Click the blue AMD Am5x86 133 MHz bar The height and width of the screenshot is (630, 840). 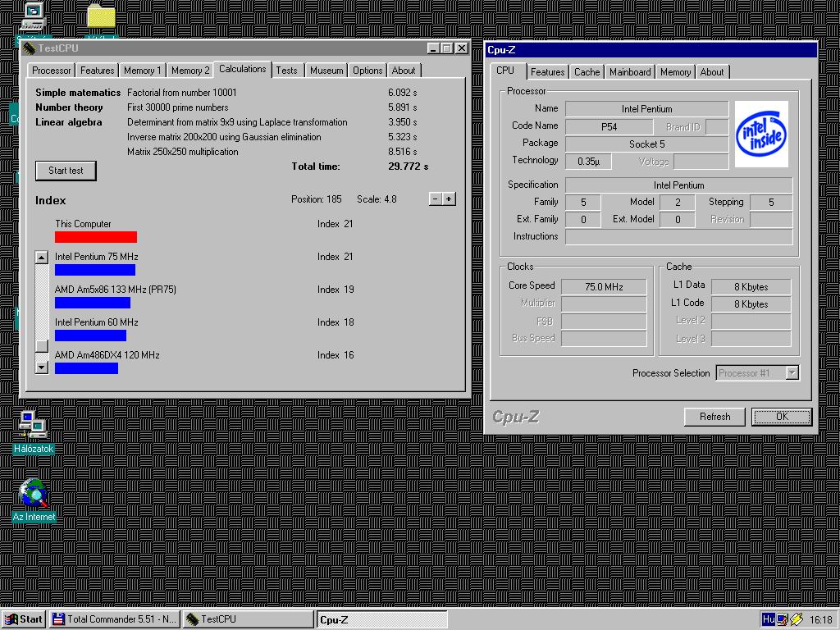point(93,303)
